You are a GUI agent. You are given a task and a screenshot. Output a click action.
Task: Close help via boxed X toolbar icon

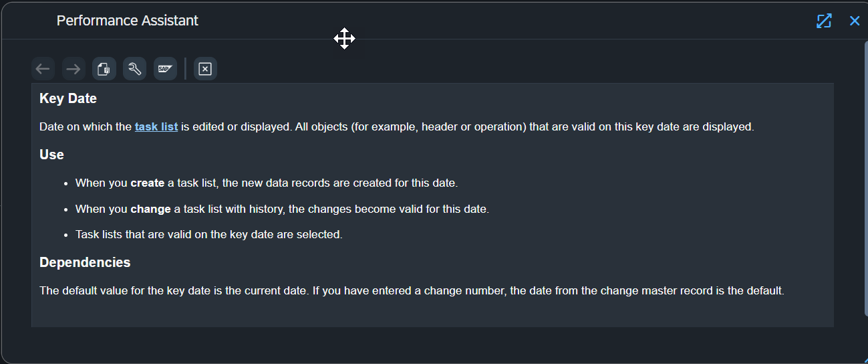click(205, 69)
